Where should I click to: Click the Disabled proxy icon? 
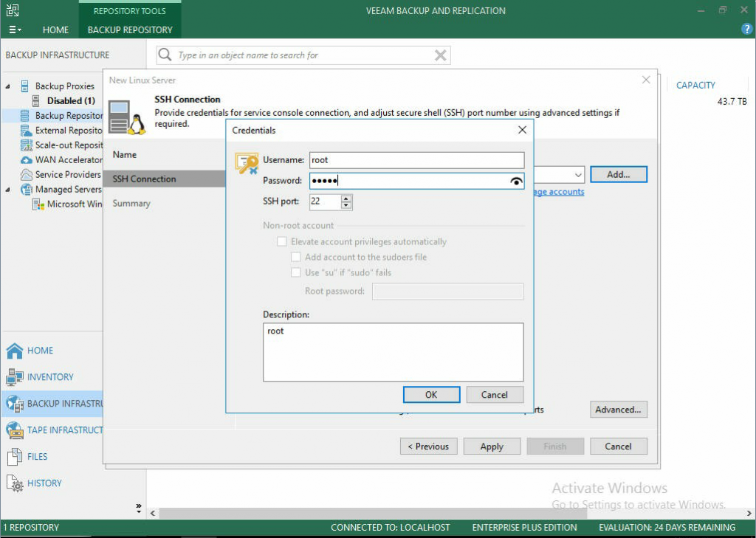pos(37,101)
